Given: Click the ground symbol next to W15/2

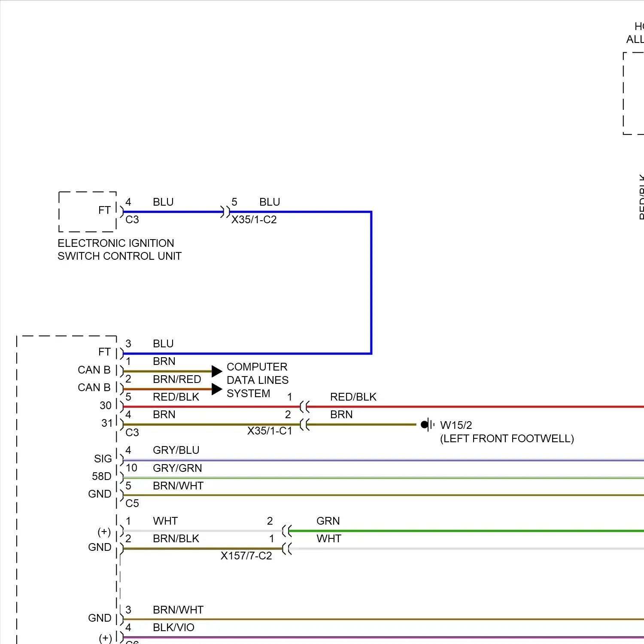Looking at the screenshot, I should tap(428, 425).
